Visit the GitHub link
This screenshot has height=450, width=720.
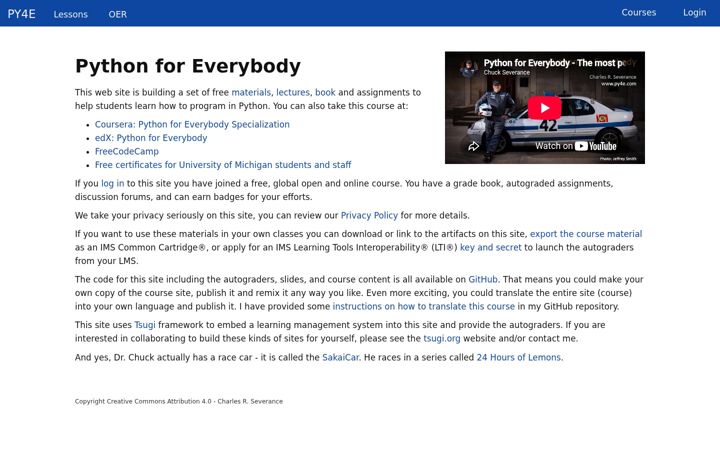(x=483, y=279)
